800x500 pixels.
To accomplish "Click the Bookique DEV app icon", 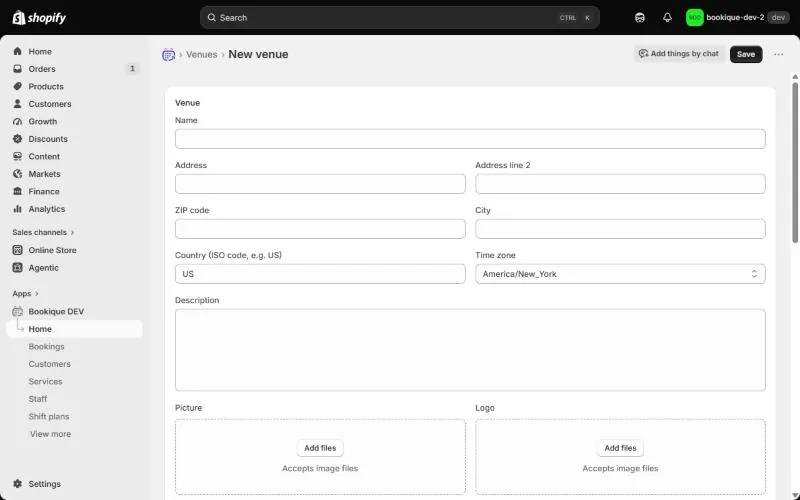I will click(17, 311).
